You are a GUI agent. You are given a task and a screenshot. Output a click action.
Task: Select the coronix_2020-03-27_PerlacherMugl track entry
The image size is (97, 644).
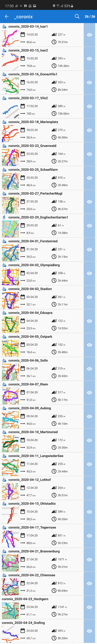click(x=42, y=202)
